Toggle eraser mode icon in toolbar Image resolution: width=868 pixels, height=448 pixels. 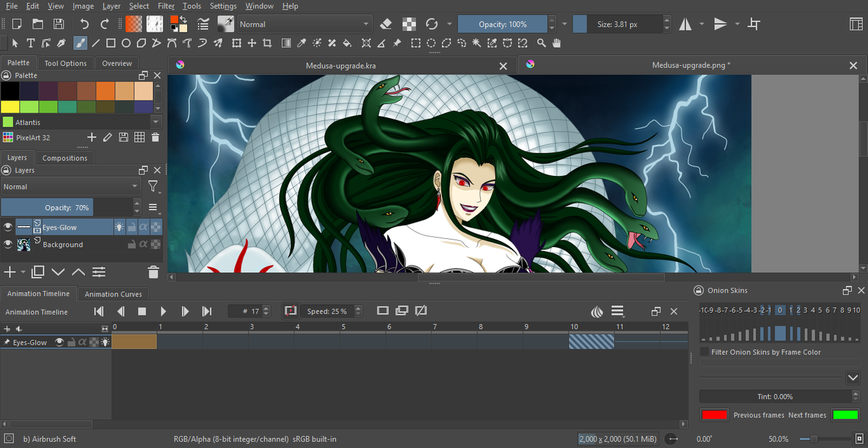[x=386, y=24]
